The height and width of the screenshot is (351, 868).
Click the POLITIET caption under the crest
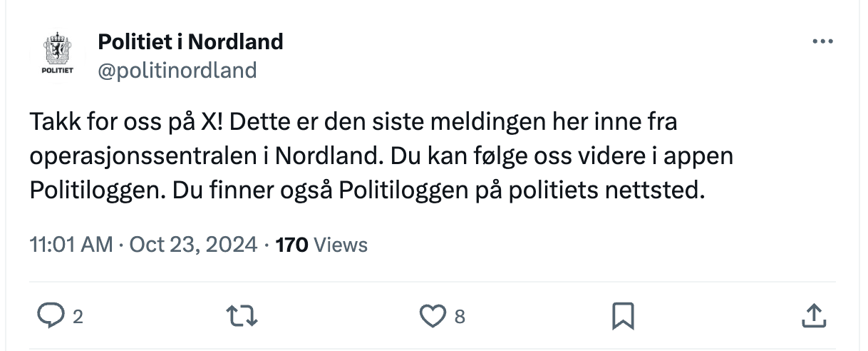point(58,71)
